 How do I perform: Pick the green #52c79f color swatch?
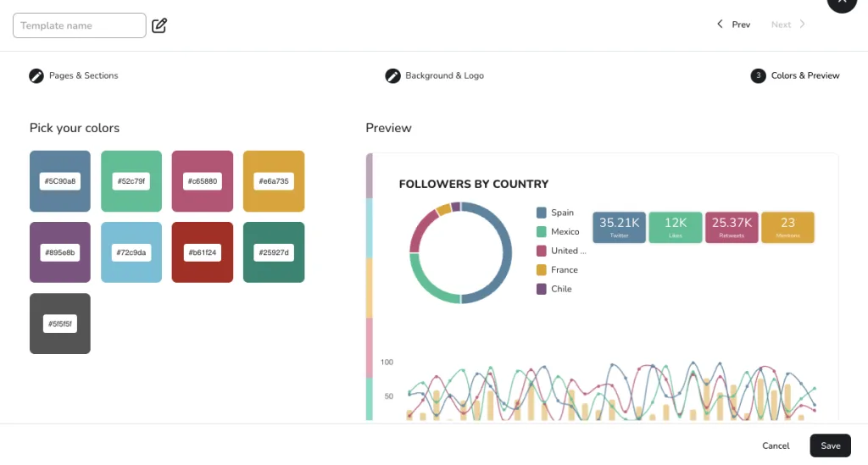click(x=131, y=181)
